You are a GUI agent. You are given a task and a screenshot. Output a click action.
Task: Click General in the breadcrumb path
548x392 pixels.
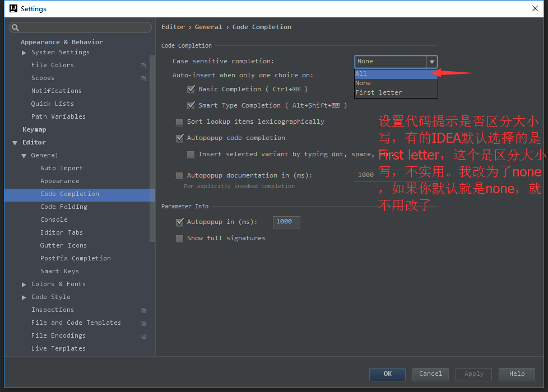tap(208, 27)
